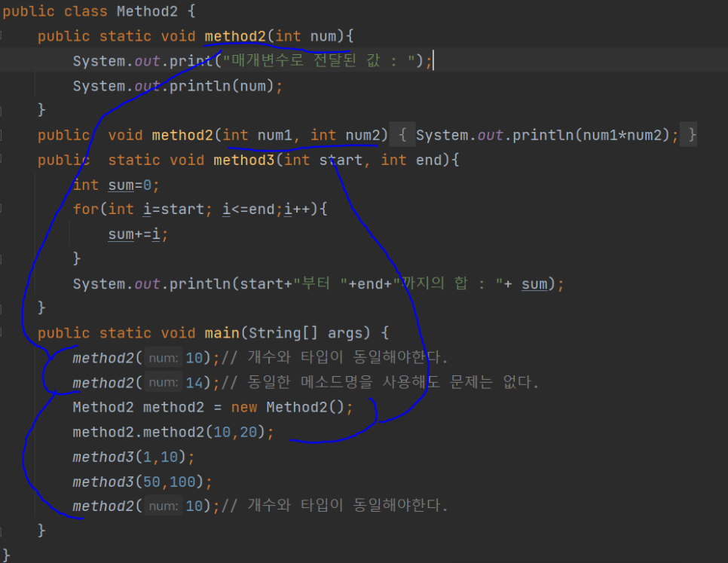Click the class name Method2 in the class declaration
728x563 pixels.
pyautogui.click(x=147, y=11)
